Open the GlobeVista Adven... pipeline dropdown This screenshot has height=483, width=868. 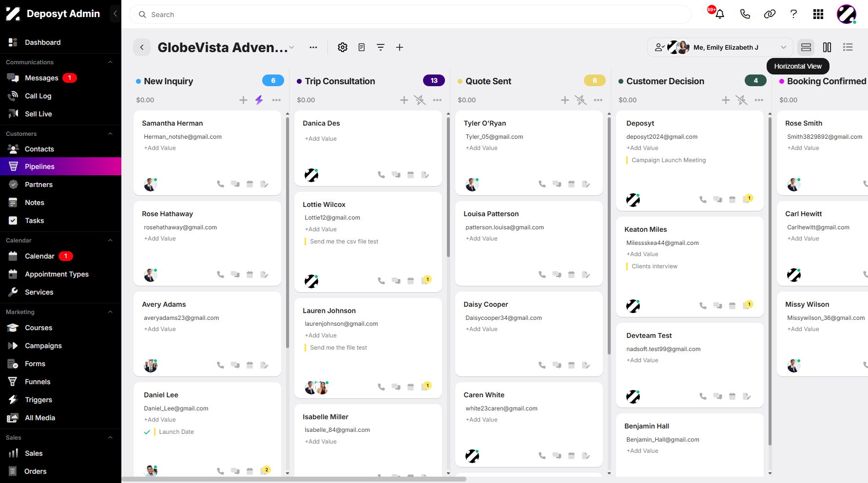[x=291, y=47]
